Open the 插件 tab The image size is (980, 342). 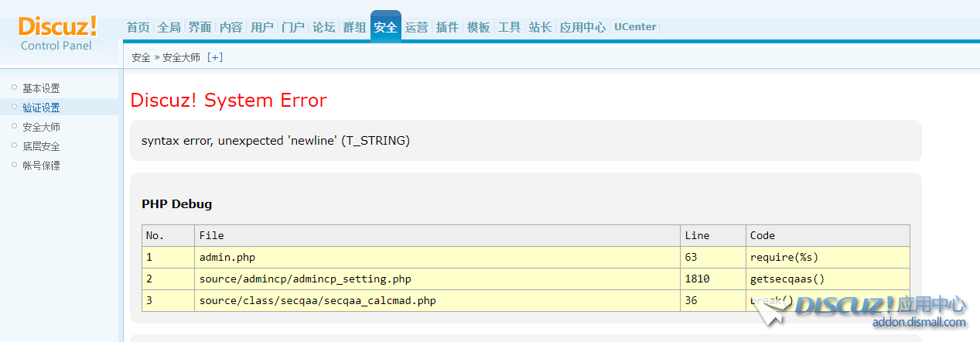[x=447, y=27]
